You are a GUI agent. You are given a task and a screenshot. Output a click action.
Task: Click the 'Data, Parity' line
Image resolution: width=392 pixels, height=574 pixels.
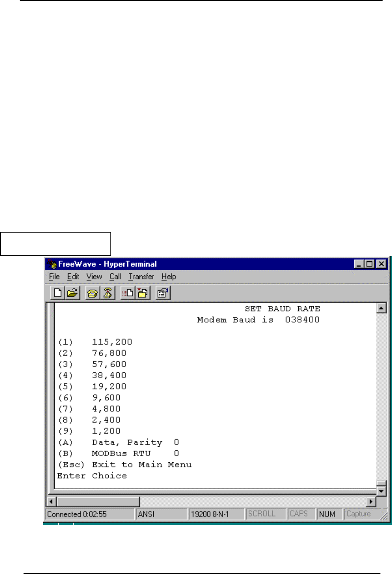[x=119, y=442]
